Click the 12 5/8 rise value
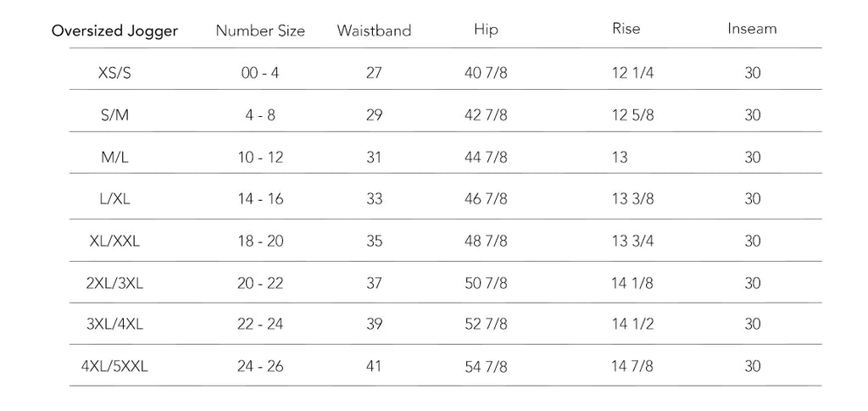 632,115
